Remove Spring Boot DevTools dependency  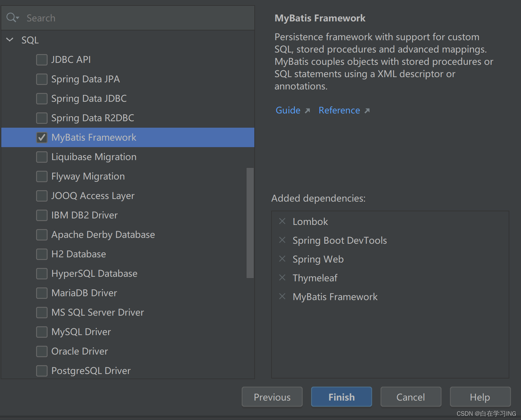[282, 240]
